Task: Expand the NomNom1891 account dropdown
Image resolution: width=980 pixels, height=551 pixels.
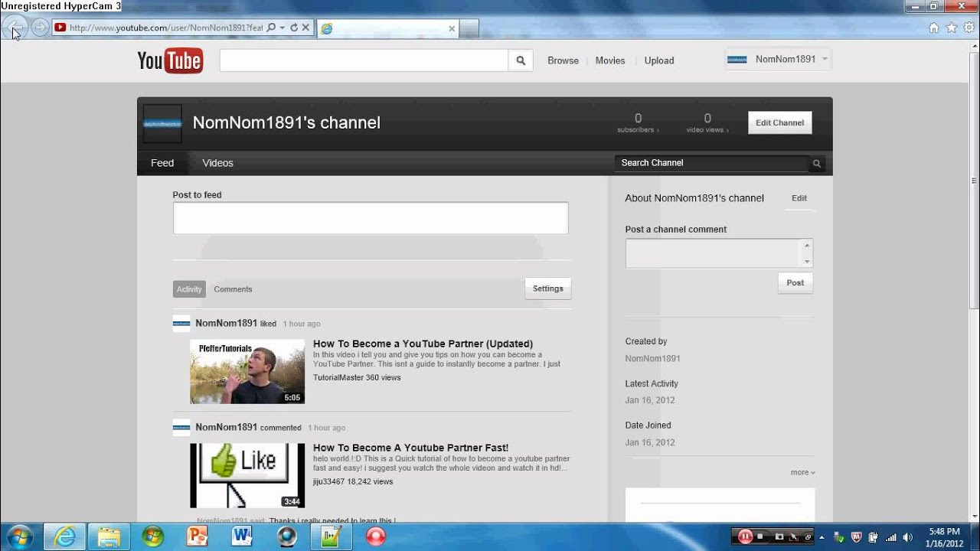Action: point(825,59)
